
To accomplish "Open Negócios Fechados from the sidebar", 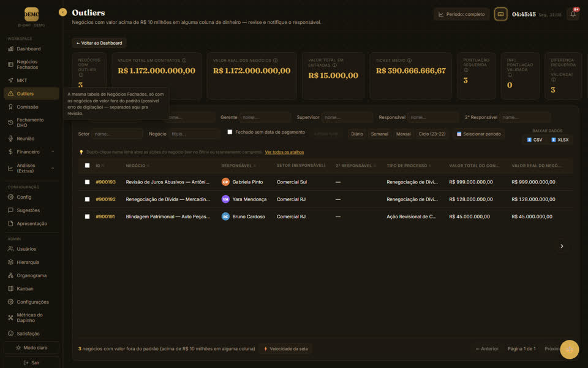I will point(27,64).
